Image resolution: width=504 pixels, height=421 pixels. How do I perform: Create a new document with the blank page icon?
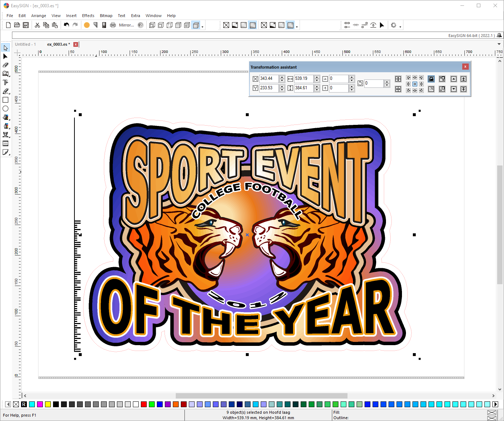[x=8, y=25]
